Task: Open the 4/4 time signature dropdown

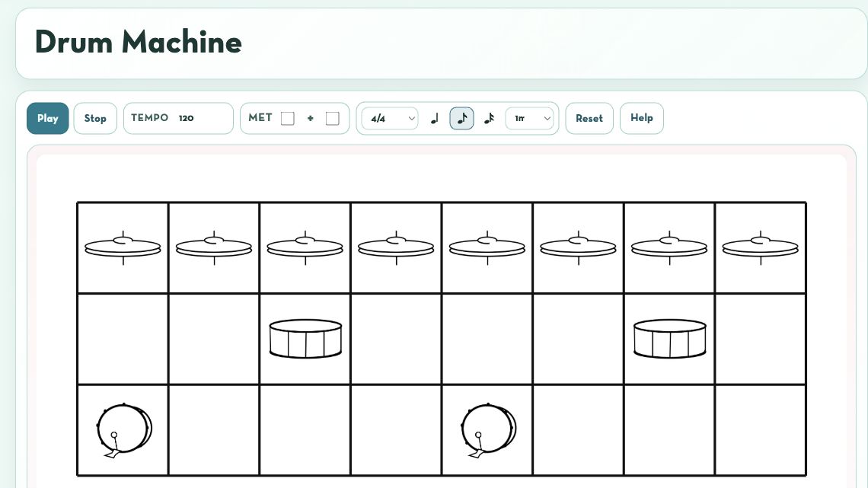Action: coord(390,119)
